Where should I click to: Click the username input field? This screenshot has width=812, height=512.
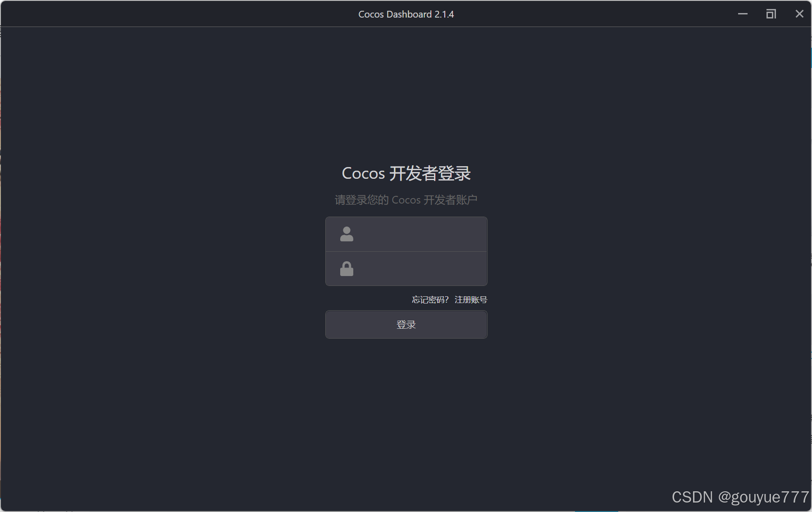pyautogui.click(x=419, y=234)
